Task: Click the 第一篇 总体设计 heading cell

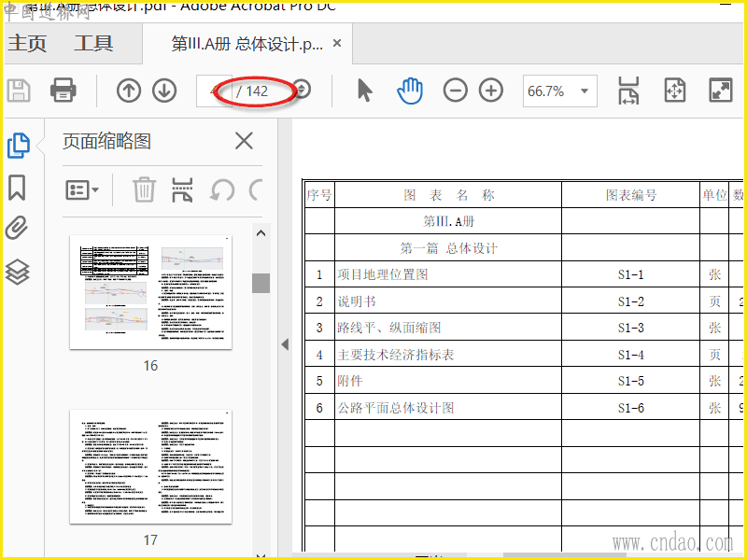Action: (448, 248)
